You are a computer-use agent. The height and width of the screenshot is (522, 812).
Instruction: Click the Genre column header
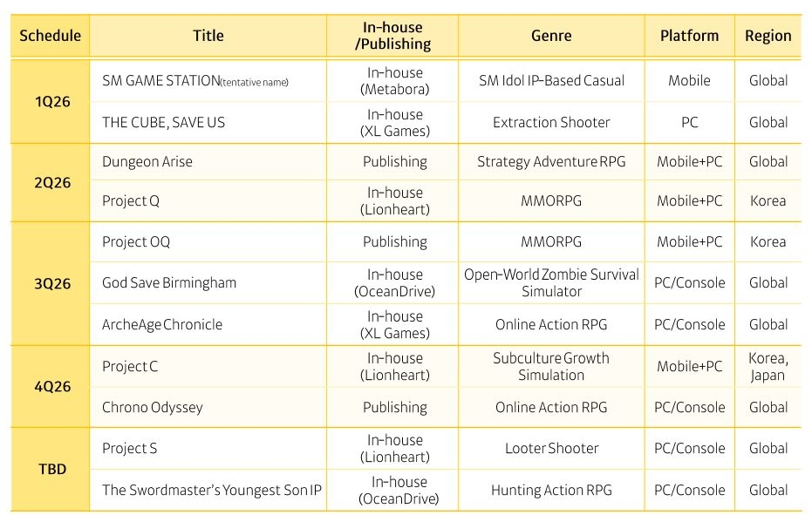point(551,36)
